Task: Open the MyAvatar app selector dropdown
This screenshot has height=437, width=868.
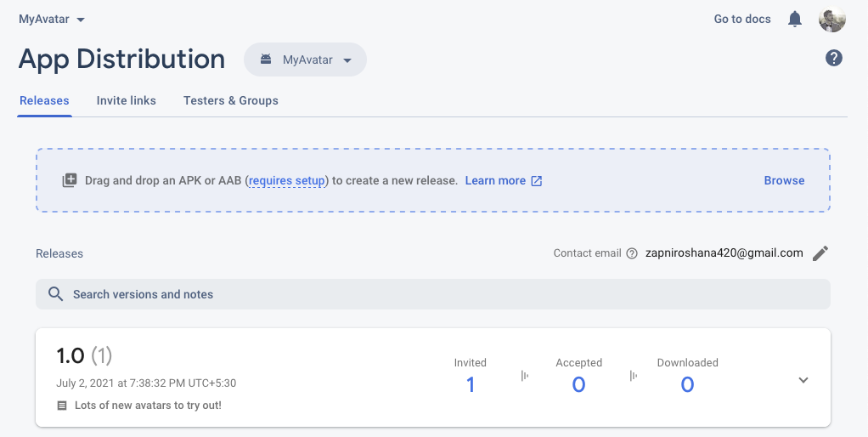Action: (x=306, y=60)
